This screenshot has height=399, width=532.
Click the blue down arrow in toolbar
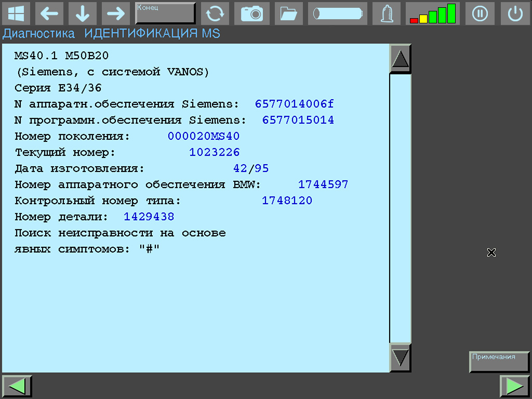tap(82, 14)
